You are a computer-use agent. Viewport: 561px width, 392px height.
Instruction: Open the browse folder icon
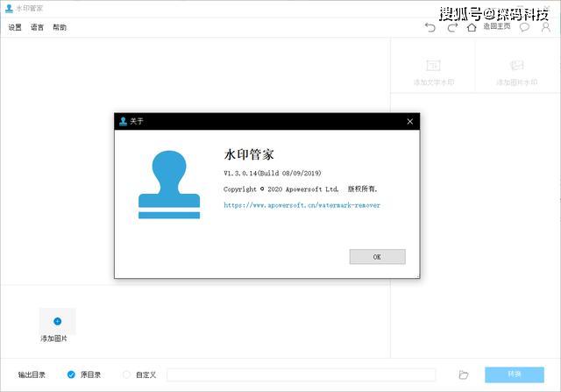[464, 374]
